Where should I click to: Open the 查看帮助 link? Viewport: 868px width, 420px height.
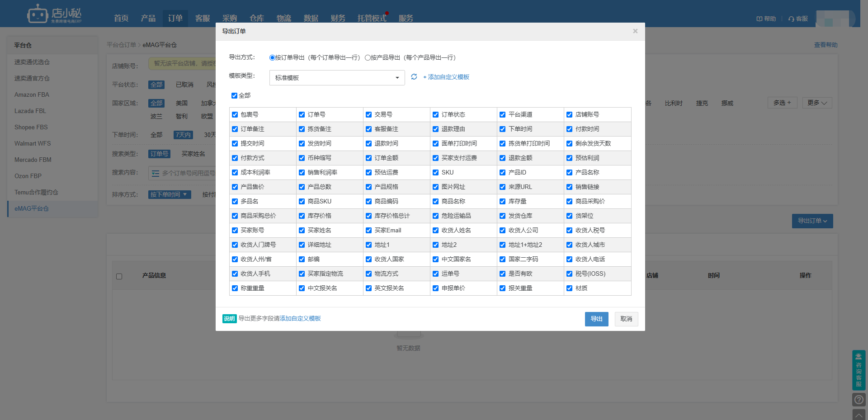click(826, 45)
